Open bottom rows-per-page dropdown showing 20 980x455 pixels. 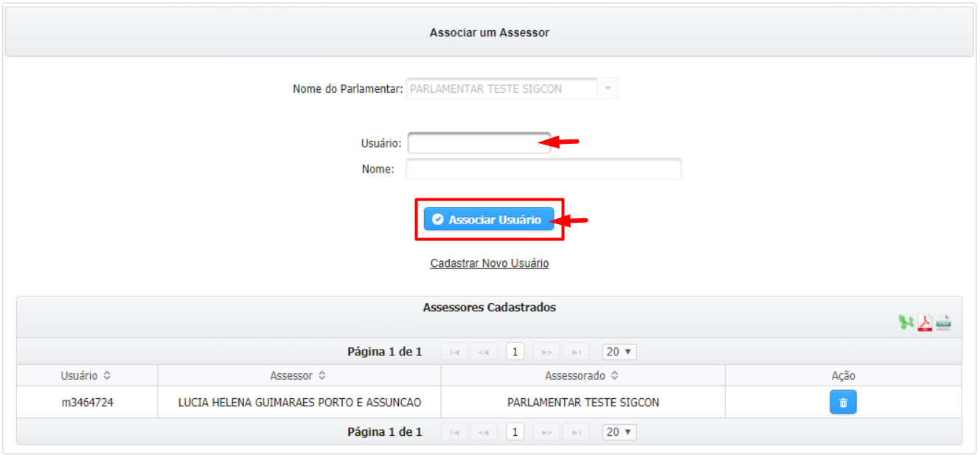[619, 432]
